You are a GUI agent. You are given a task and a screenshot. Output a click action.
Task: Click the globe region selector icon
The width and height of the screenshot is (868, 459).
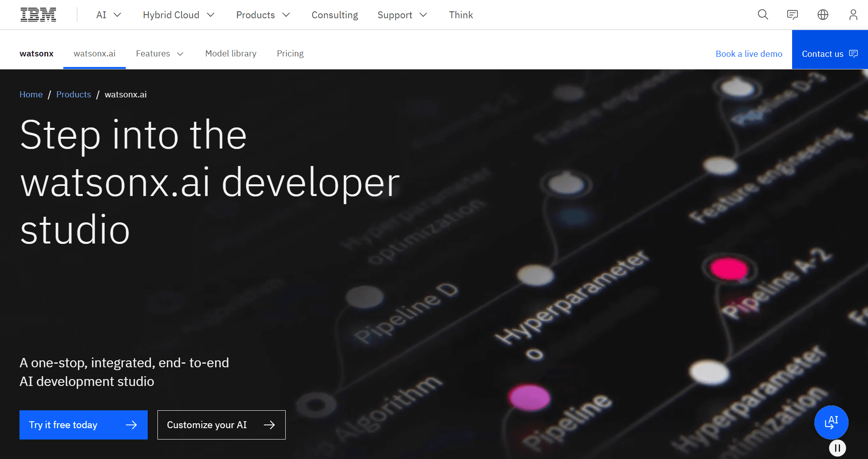pos(823,15)
